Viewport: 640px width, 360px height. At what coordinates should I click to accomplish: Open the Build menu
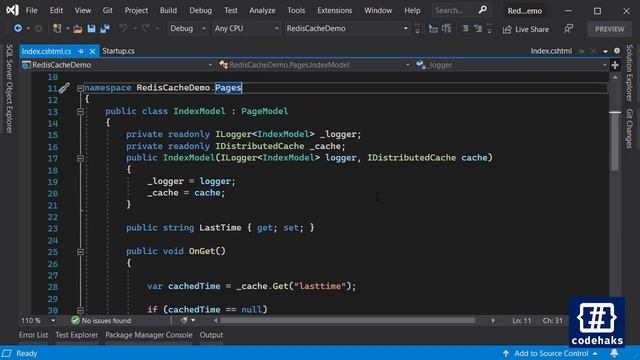click(168, 10)
